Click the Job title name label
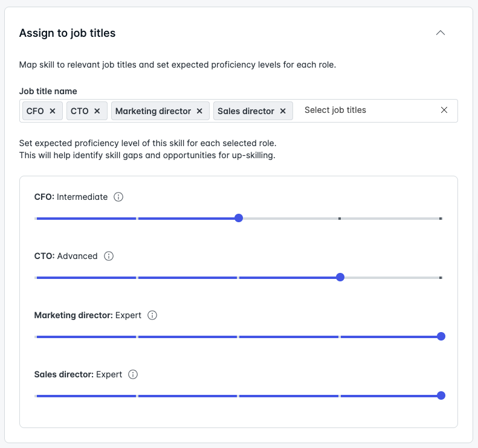 pyautogui.click(x=48, y=91)
